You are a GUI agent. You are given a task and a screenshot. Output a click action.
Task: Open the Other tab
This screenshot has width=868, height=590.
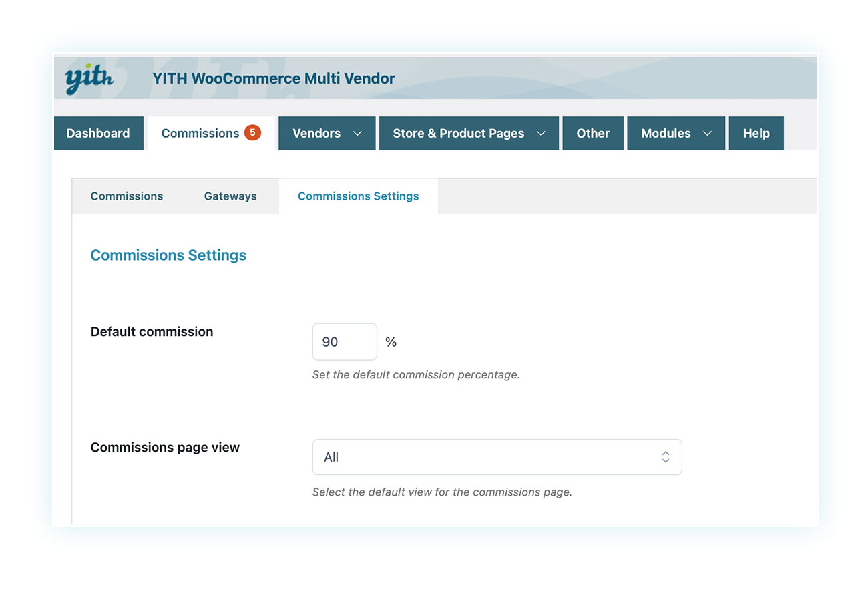coord(593,134)
